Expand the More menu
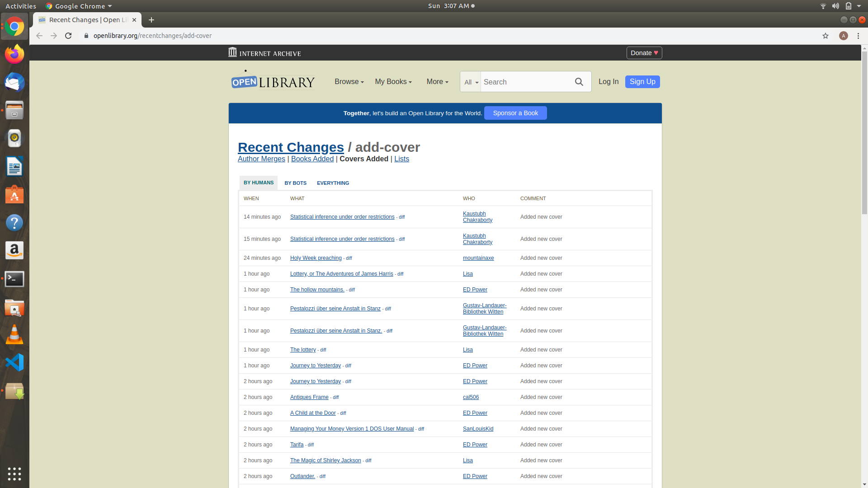Image resolution: width=868 pixels, height=488 pixels. (x=437, y=82)
